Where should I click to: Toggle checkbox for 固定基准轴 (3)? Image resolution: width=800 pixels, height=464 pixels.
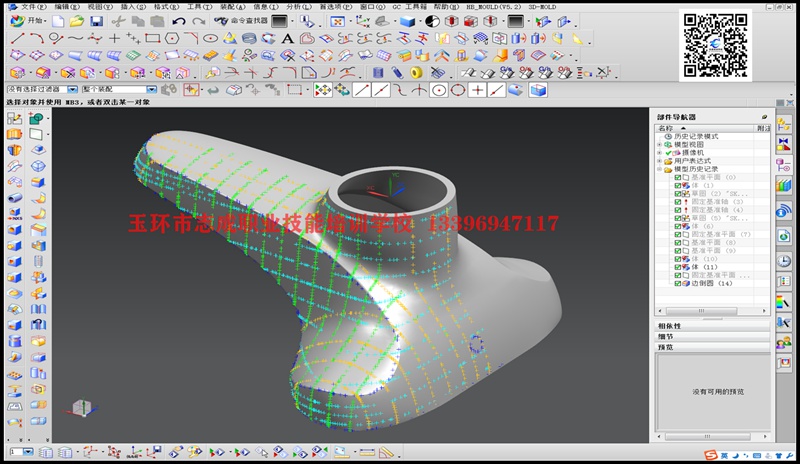(678, 202)
